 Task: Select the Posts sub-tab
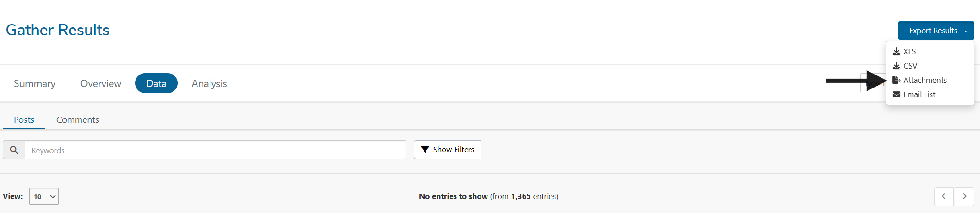(x=24, y=119)
